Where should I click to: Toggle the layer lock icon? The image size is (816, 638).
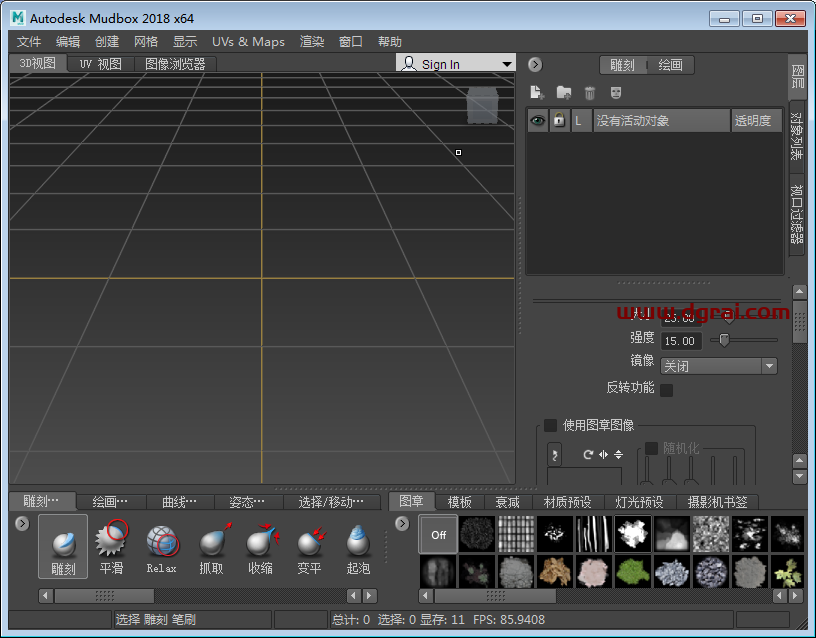[x=559, y=120]
